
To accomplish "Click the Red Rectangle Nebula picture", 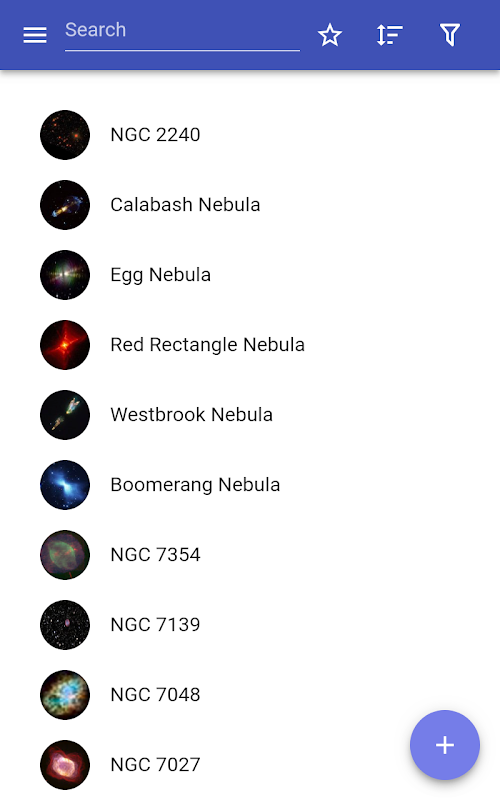I will tap(65, 345).
